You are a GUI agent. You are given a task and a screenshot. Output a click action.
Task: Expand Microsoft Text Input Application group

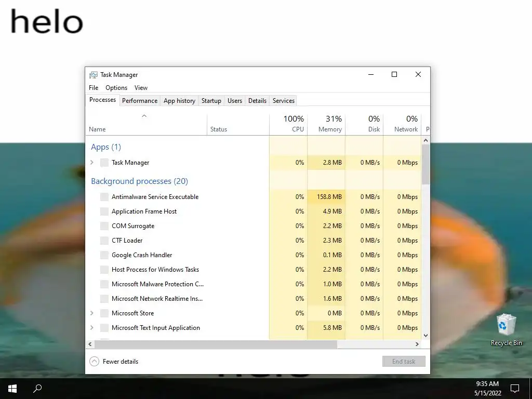pyautogui.click(x=92, y=328)
